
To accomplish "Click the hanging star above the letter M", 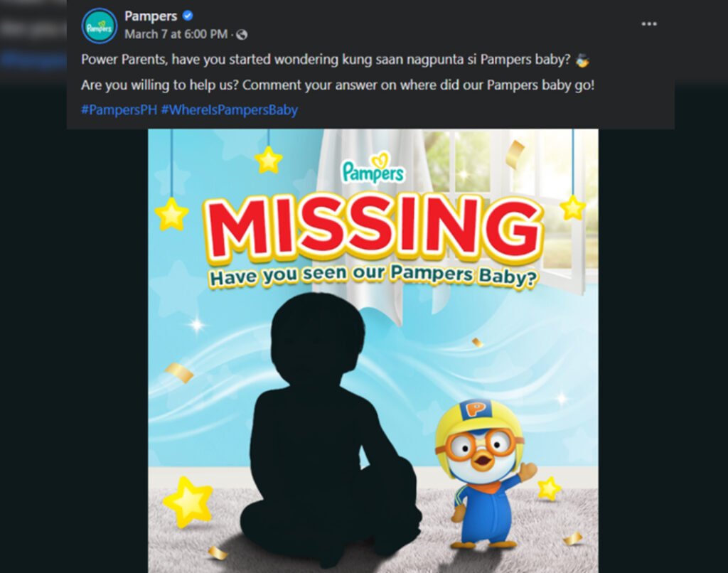I will tap(171, 213).
